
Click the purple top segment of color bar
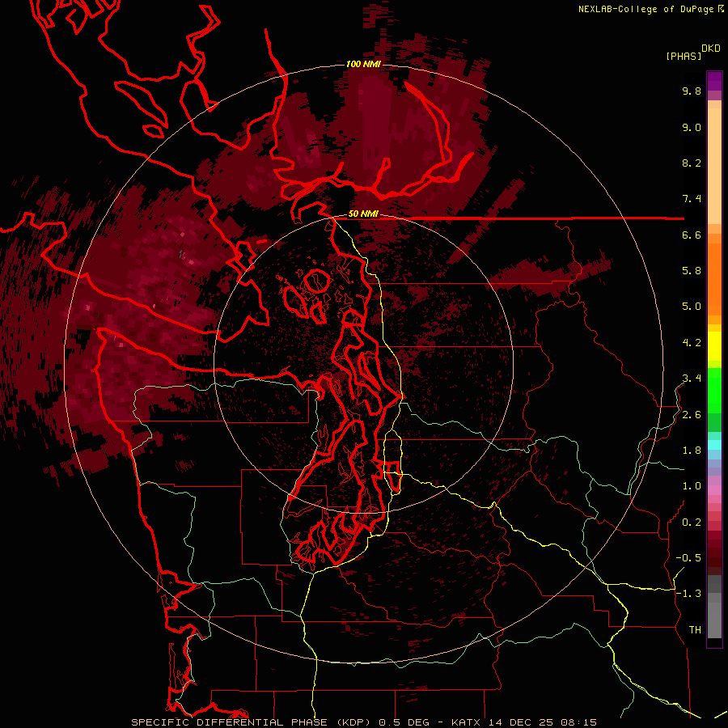(x=714, y=81)
